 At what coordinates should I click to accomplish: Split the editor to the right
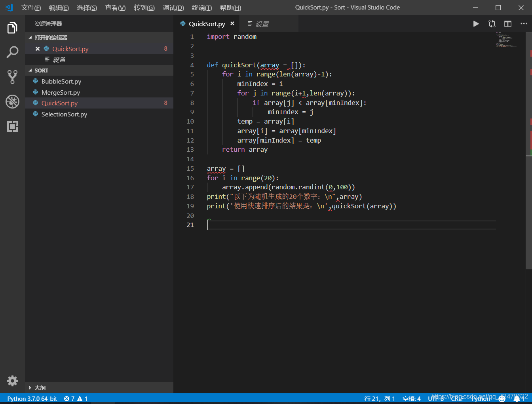click(508, 24)
